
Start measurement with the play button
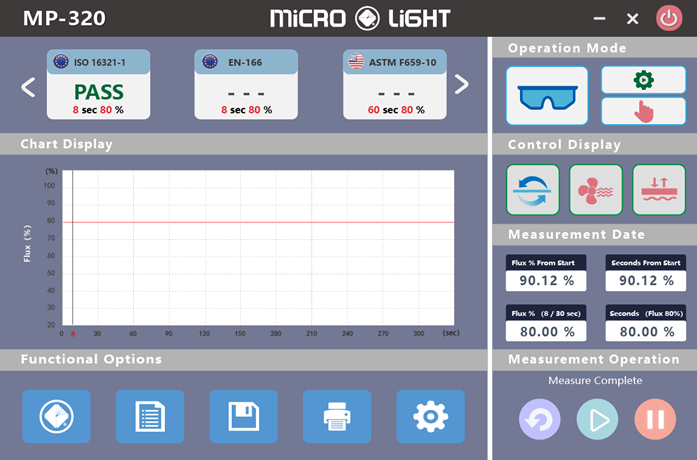(597, 419)
